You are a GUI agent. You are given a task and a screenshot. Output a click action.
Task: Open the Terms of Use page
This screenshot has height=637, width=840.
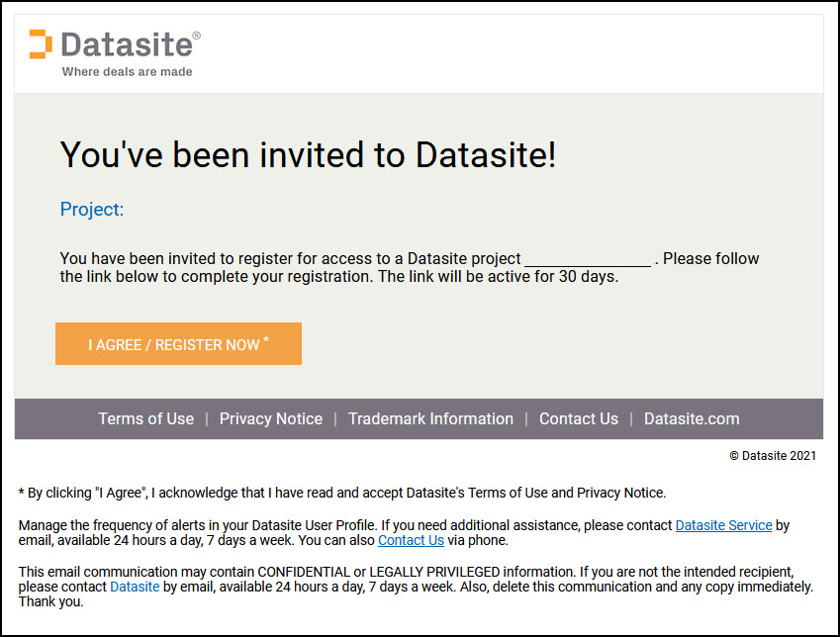[x=145, y=418]
